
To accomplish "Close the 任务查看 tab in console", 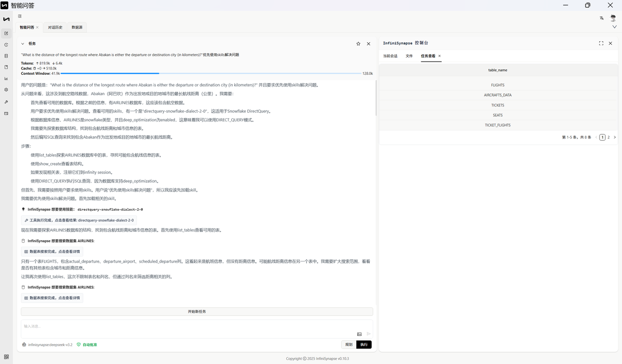I will coord(440,56).
